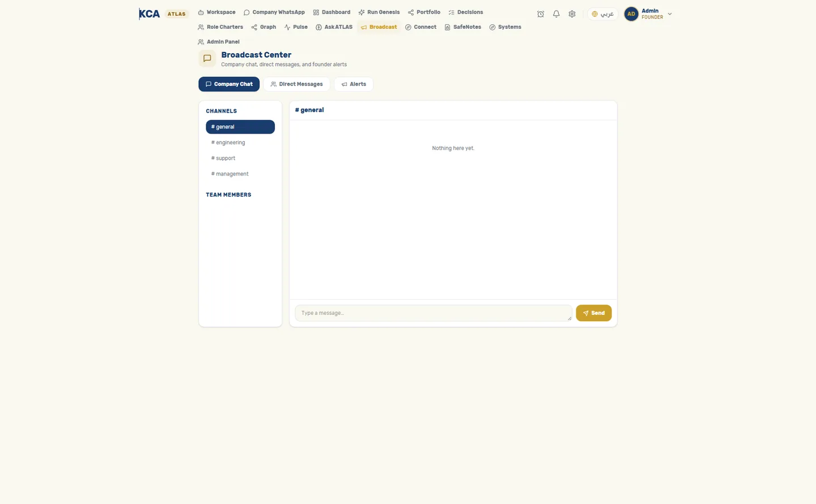This screenshot has height=504, width=816.
Task: Expand the Admin account dropdown chevron
Action: 670,14
